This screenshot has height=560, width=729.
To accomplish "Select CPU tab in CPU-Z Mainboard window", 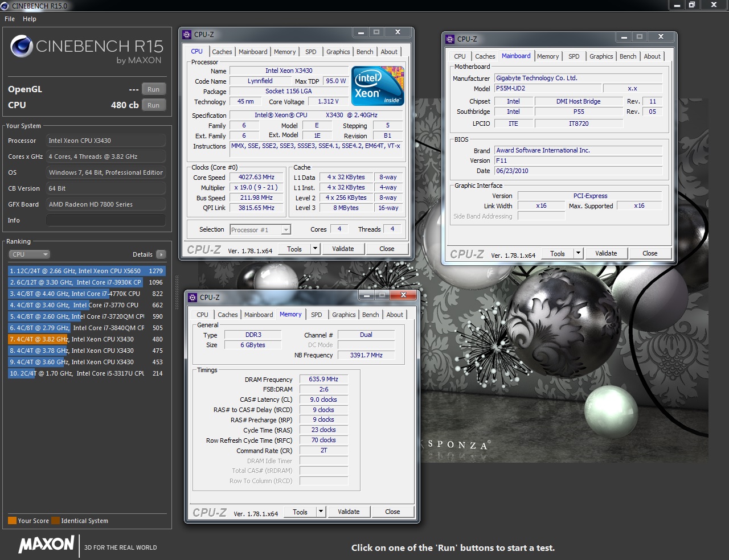I will [x=460, y=56].
